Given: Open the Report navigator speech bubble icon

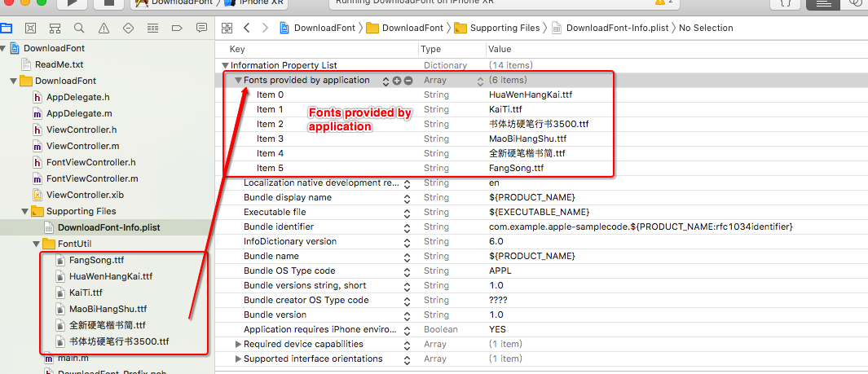Looking at the screenshot, I should click(x=201, y=28).
